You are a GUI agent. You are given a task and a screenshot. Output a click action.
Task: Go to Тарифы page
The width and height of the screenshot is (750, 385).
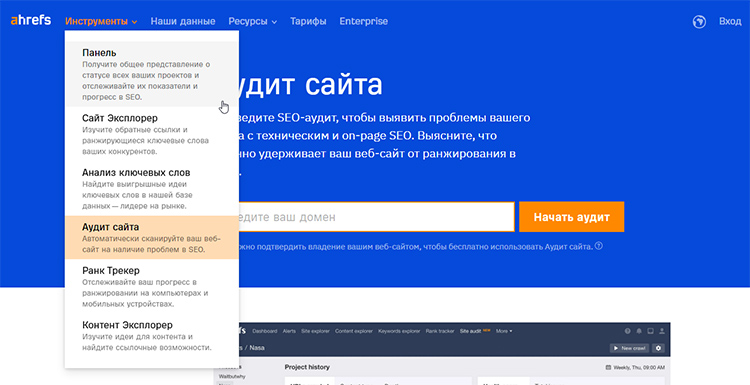coord(308,22)
